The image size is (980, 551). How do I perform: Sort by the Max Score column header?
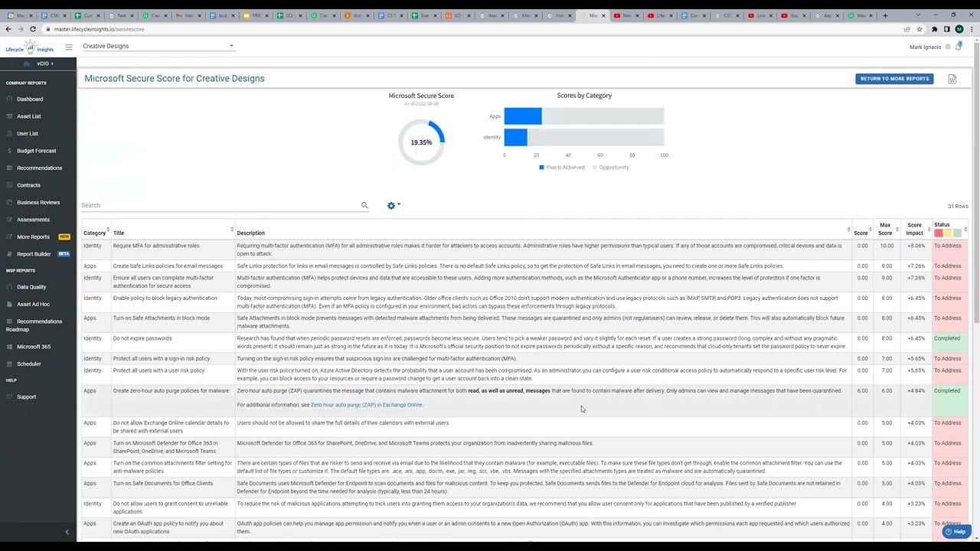pyautogui.click(x=885, y=229)
